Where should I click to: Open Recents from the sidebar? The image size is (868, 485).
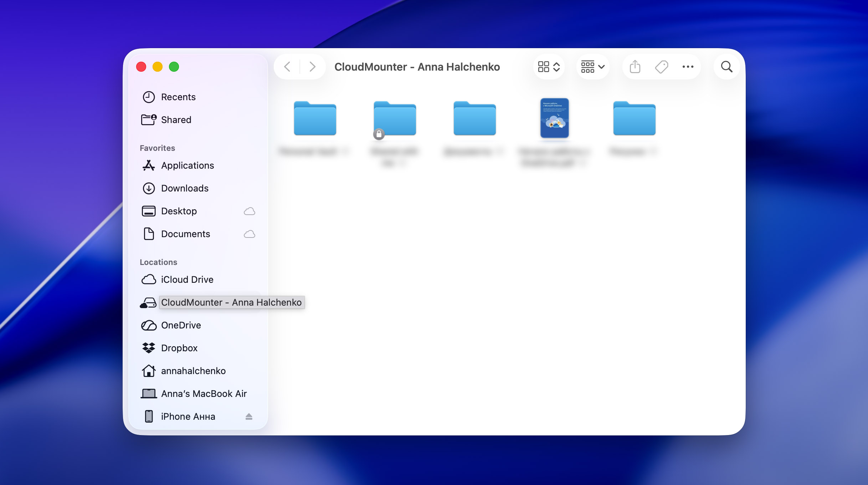[x=178, y=97]
